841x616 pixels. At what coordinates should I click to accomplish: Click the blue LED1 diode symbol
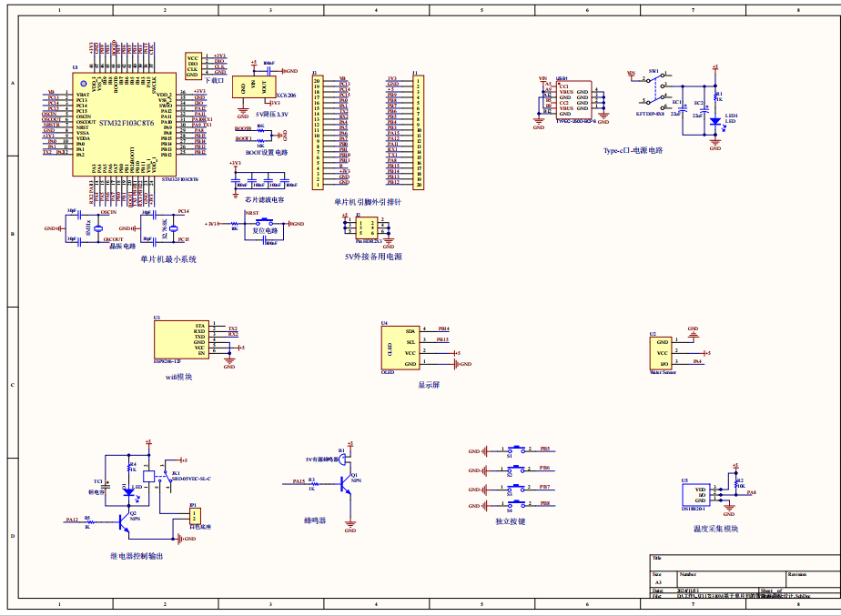[715, 130]
